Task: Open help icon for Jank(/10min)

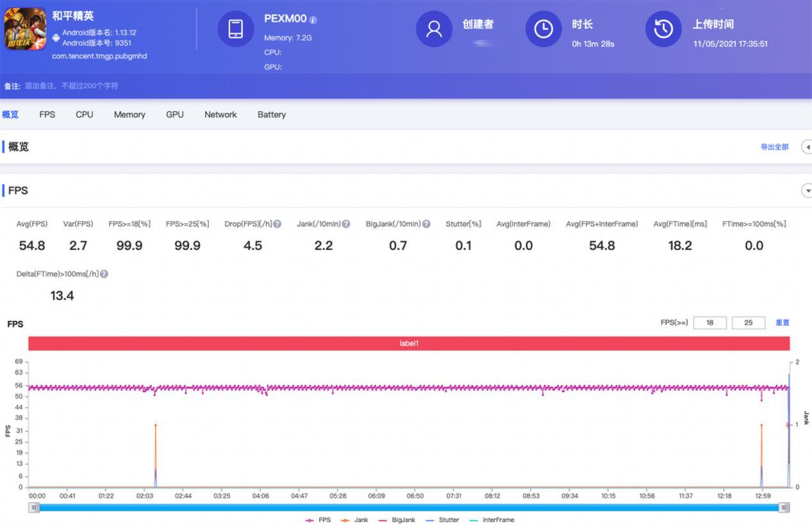Action: [346, 224]
